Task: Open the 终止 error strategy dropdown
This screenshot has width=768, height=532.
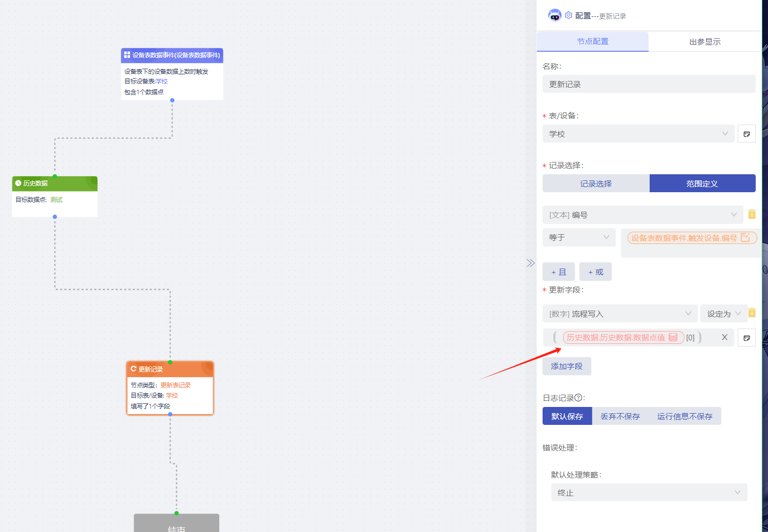Action: pyautogui.click(x=649, y=493)
